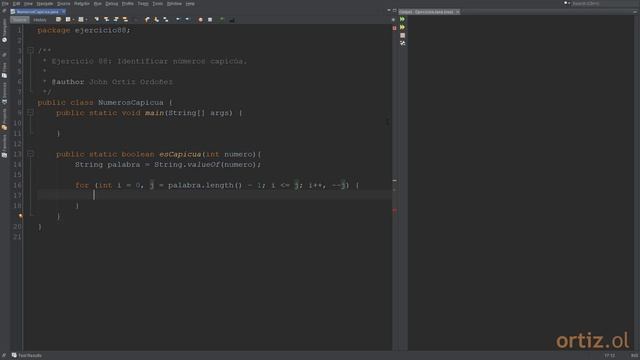Click the Stop icon in Output panel

point(402,36)
